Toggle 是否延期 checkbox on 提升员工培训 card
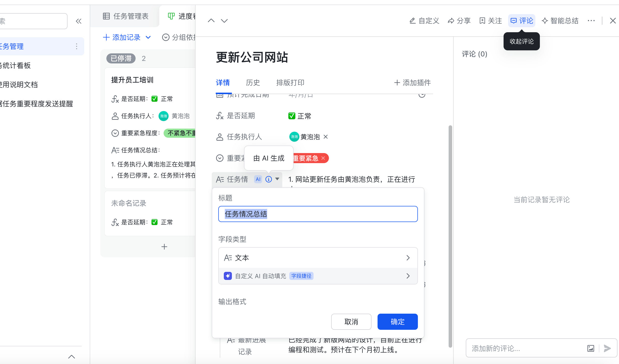Screen dimensions: 619x364 tap(154, 99)
